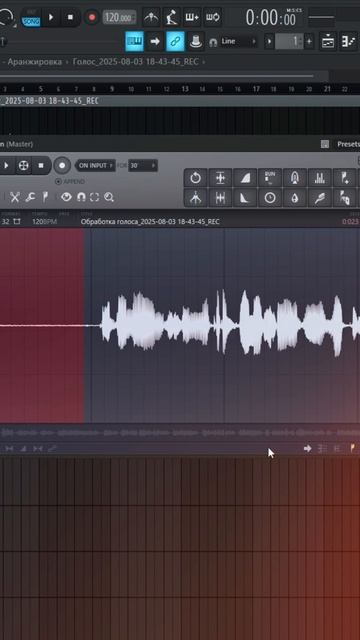
Task: Toggle the blue link-chain multilink icon
Action: click(x=175, y=41)
